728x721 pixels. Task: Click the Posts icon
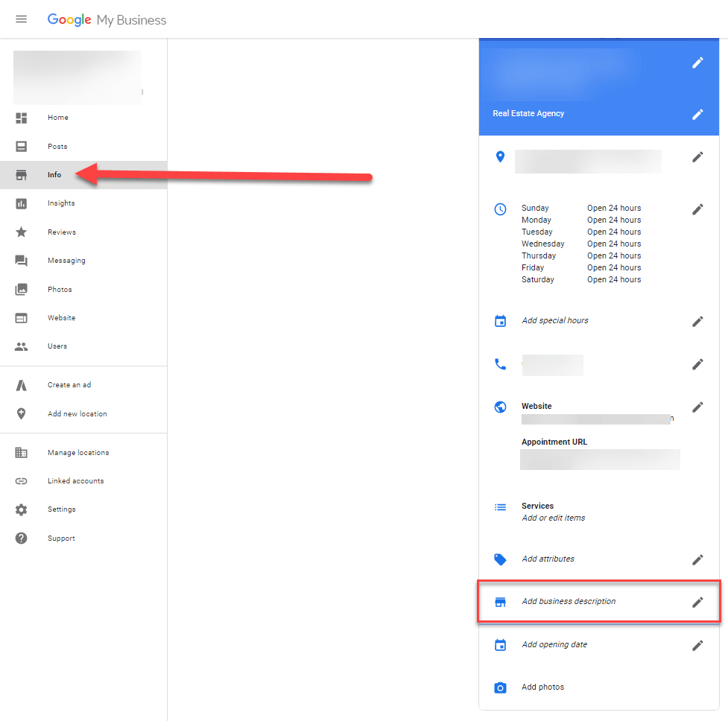22,146
